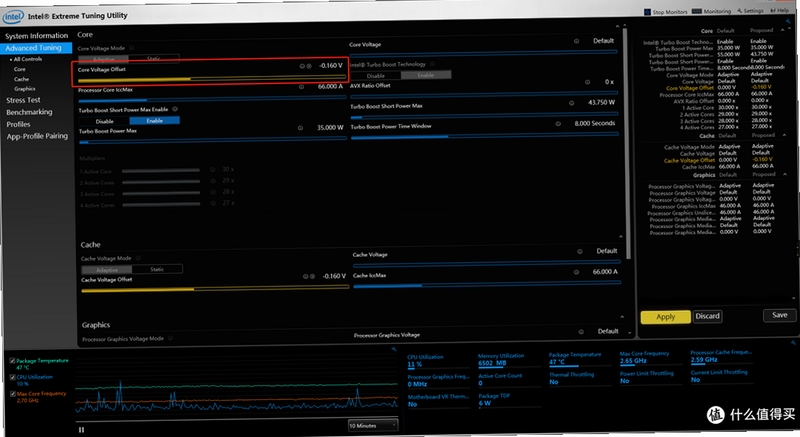The width and height of the screenshot is (800, 437).
Task: Click the AVX Ratio Offset slider
Action: [x=484, y=94]
